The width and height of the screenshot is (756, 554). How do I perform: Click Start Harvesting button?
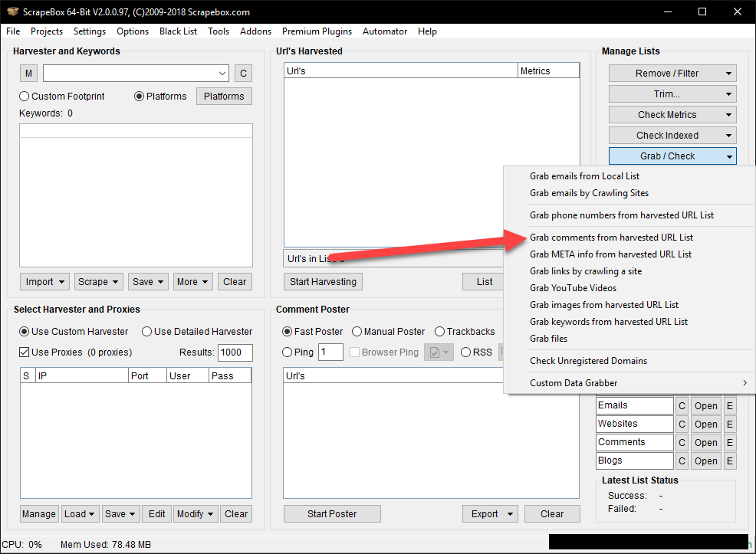coord(323,282)
